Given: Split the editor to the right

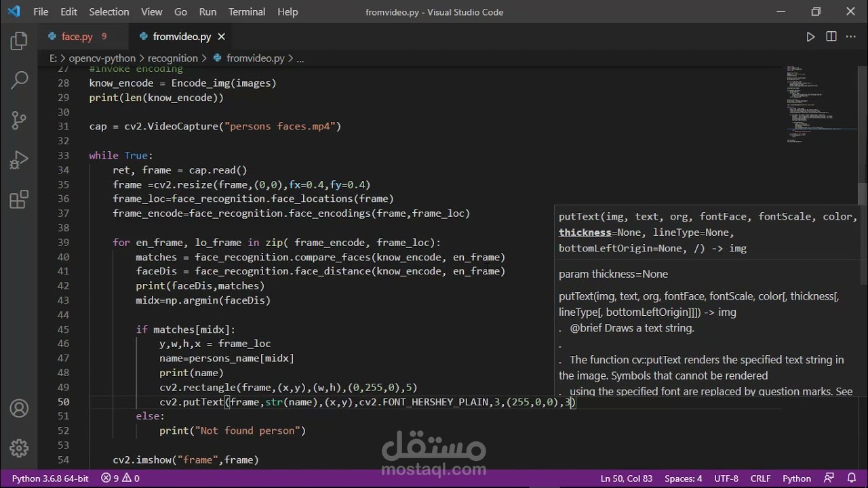Looking at the screenshot, I should pos(831,37).
